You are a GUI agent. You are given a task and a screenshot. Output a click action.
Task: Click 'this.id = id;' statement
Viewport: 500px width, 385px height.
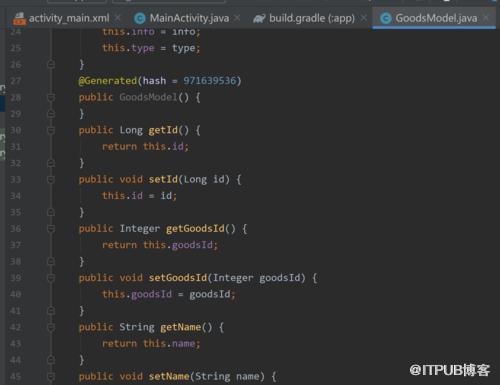139,196
